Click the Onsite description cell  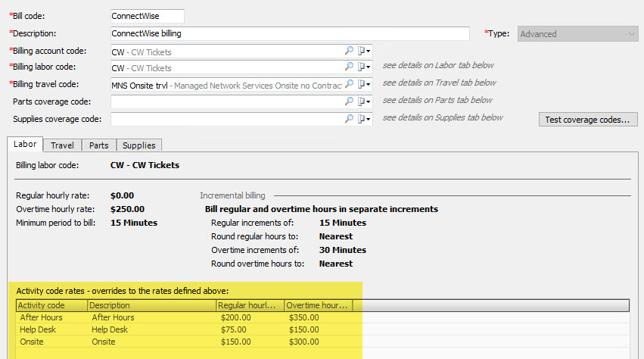(104, 342)
